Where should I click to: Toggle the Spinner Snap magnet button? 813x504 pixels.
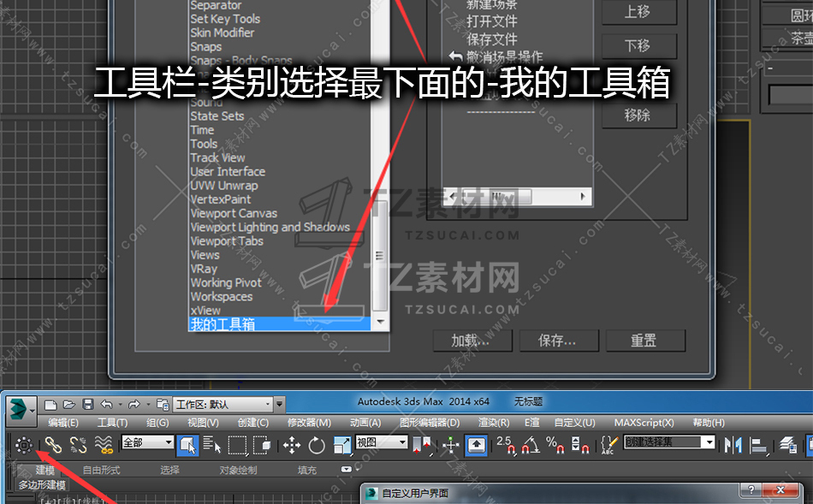click(x=579, y=445)
